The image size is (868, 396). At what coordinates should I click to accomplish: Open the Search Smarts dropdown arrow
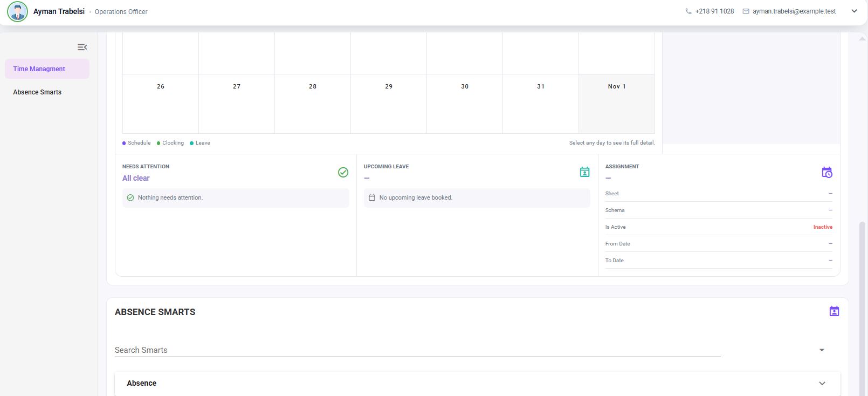coord(822,350)
